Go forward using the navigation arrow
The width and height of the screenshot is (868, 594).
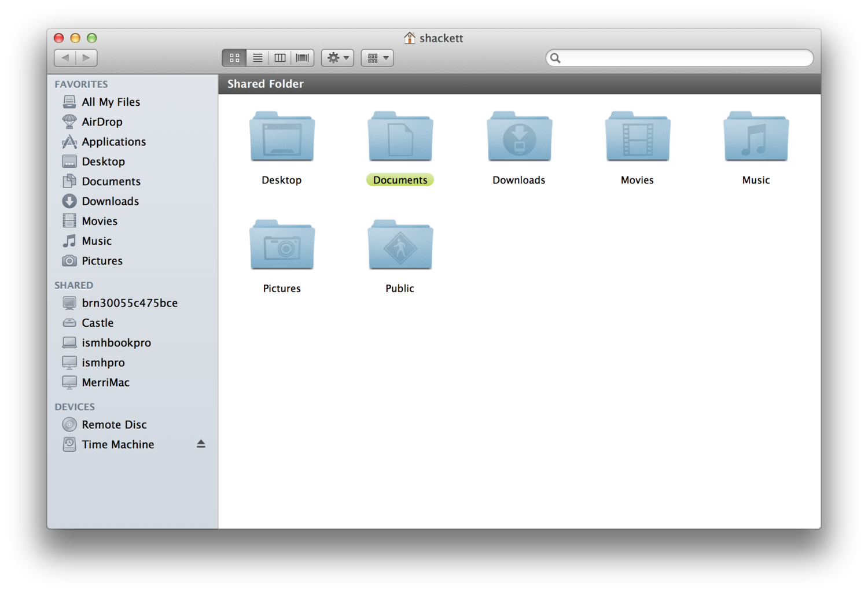click(86, 58)
